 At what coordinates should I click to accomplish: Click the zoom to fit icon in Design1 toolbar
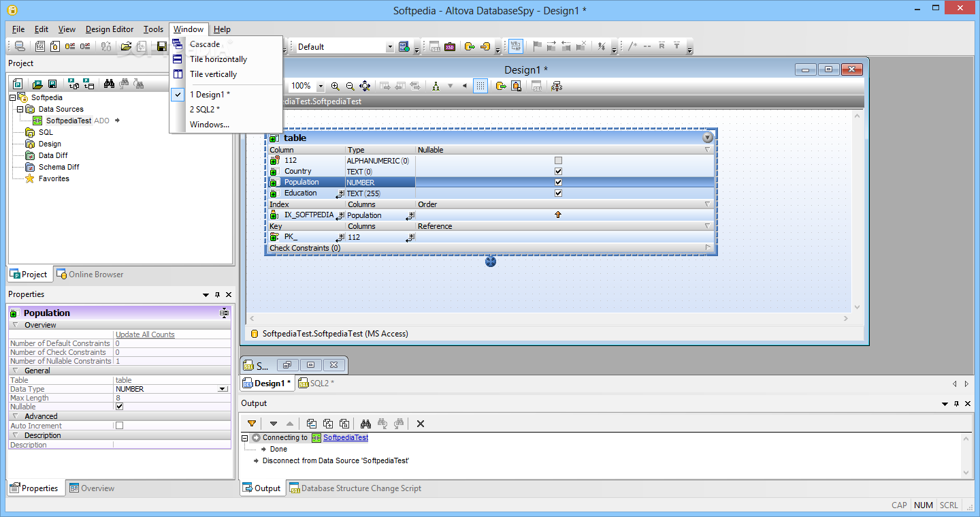365,86
